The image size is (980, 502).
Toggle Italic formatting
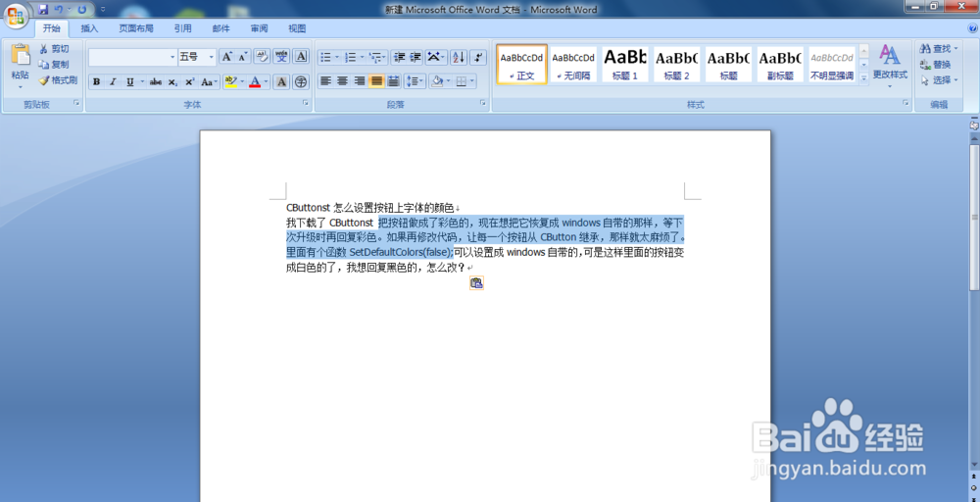pos(113,82)
